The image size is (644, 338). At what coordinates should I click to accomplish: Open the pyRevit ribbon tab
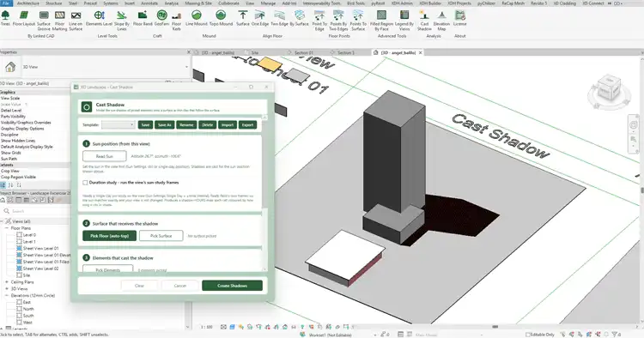pos(378,3)
